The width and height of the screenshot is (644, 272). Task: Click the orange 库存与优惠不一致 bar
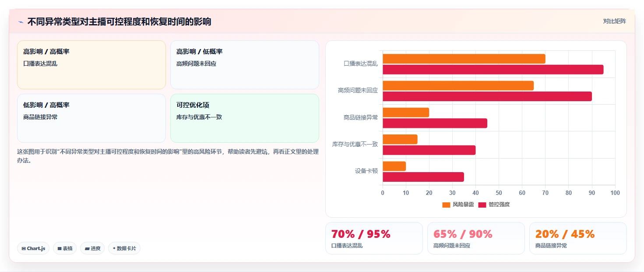tap(400, 139)
